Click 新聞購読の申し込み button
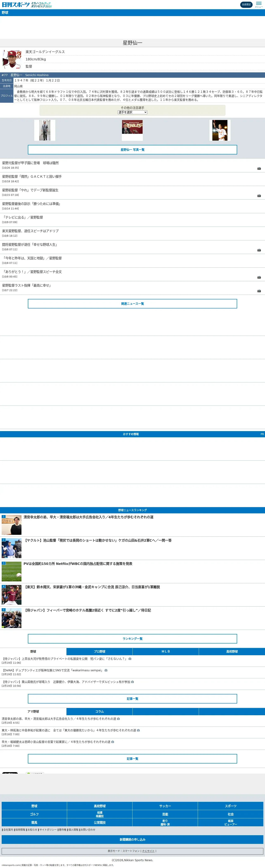 [x=132, y=839]
